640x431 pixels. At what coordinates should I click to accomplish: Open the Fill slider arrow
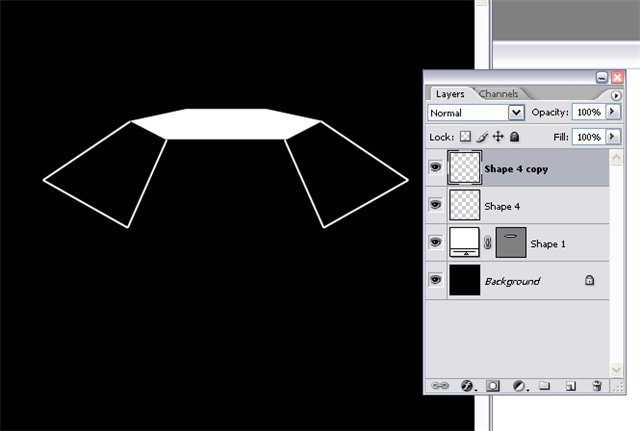pyautogui.click(x=612, y=136)
